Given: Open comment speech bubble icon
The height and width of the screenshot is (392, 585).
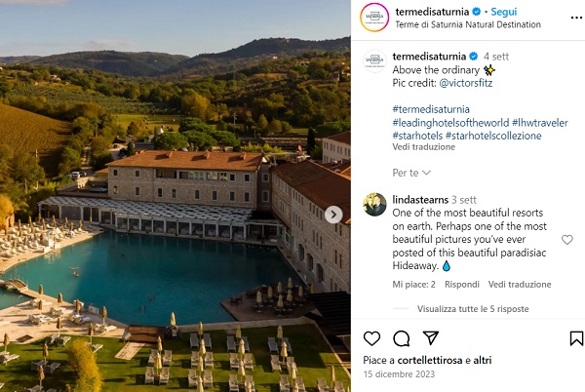Looking at the screenshot, I should click(x=401, y=338).
